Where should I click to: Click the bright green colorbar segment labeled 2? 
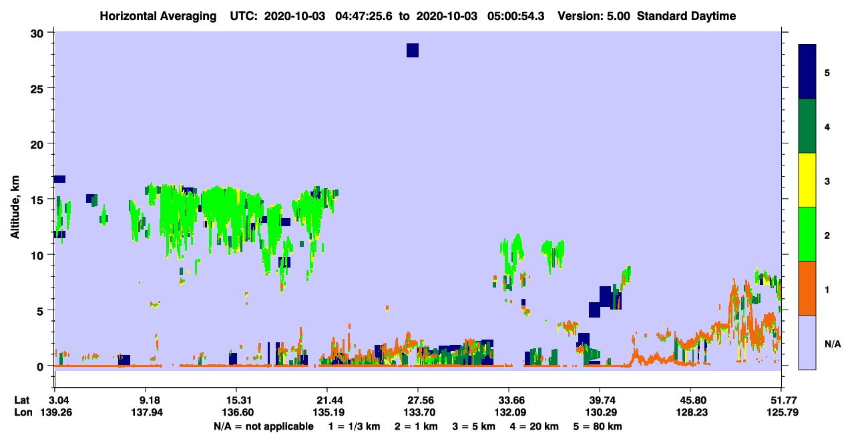[x=807, y=234]
